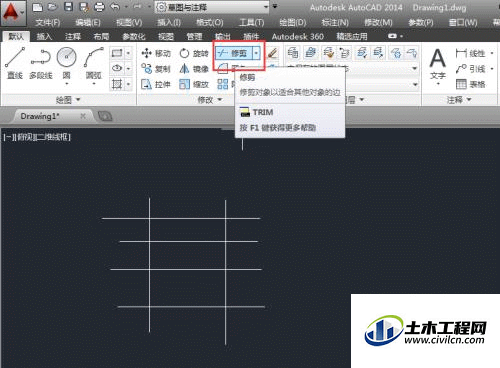
Task: Open the Undo history dropdown arrow
Action: 126,7
